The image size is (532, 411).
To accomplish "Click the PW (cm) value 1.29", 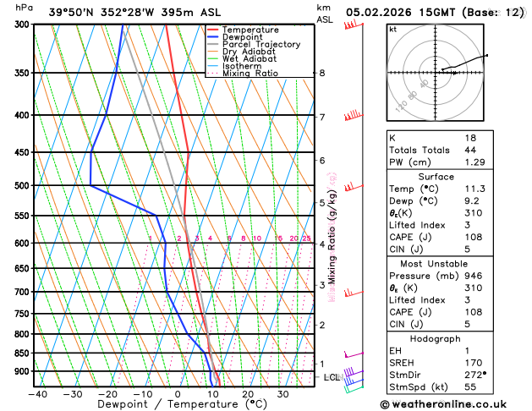I will [475, 162].
